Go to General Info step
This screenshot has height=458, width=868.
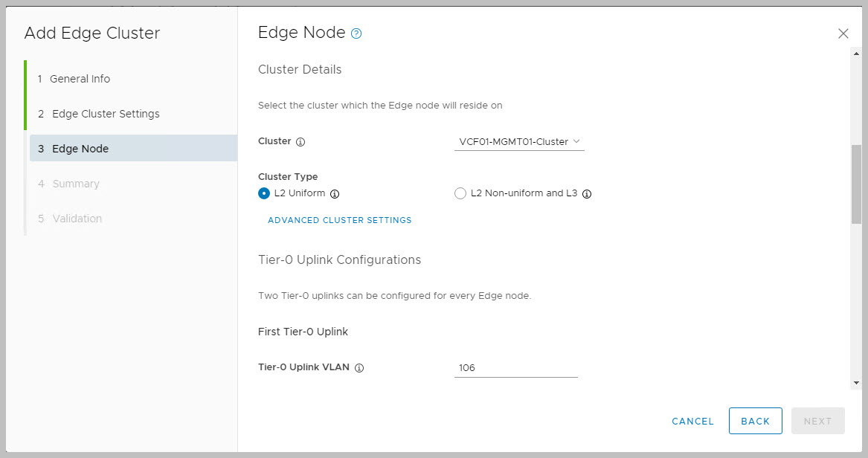(80, 79)
